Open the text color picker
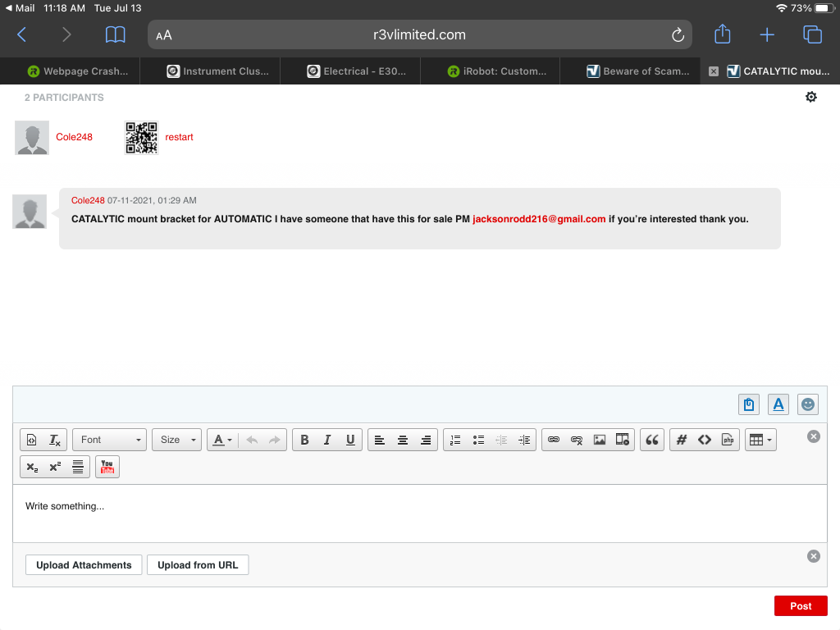The height and width of the screenshot is (630, 840). tap(221, 440)
